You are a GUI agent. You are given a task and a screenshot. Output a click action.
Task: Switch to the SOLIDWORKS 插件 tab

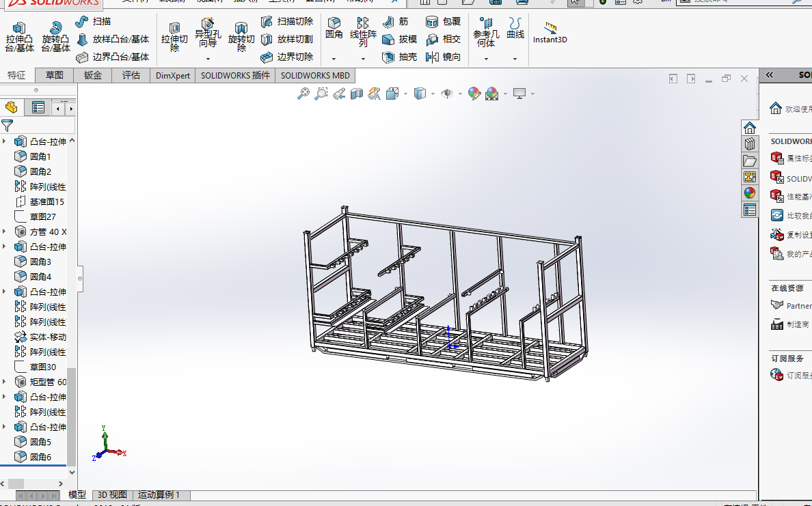click(235, 76)
